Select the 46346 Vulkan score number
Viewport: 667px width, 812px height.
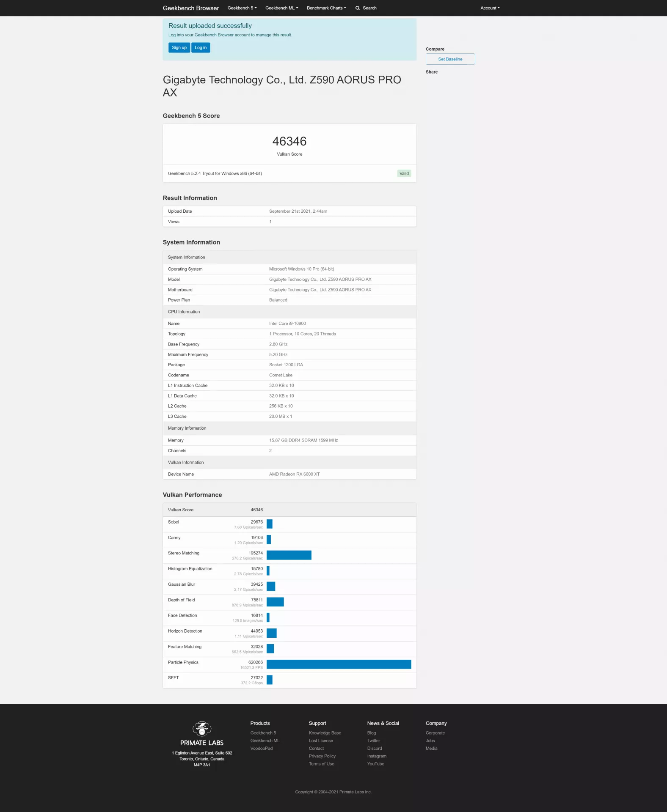tap(289, 141)
